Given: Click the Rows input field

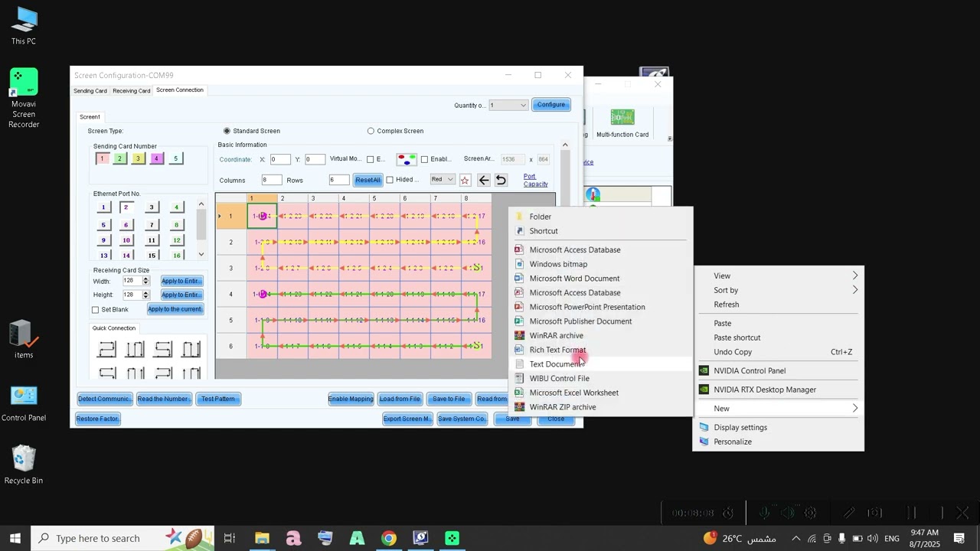Looking at the screenshot, I should click(x=339, y=180).
